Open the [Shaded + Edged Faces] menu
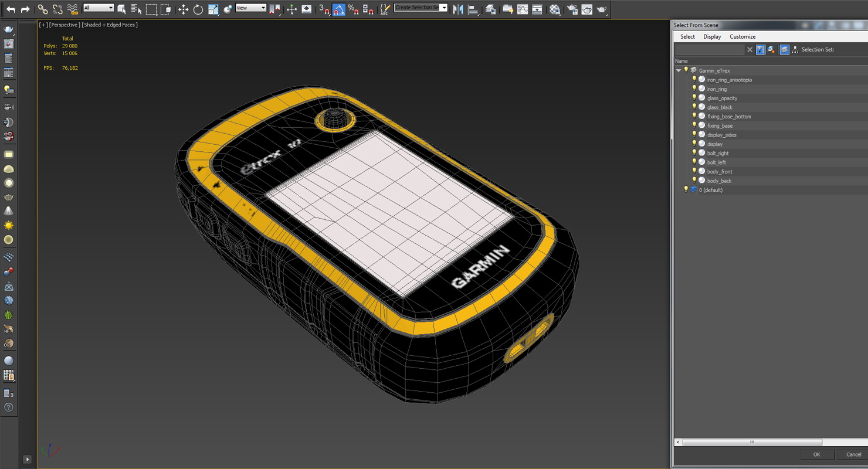 [110, 25]
